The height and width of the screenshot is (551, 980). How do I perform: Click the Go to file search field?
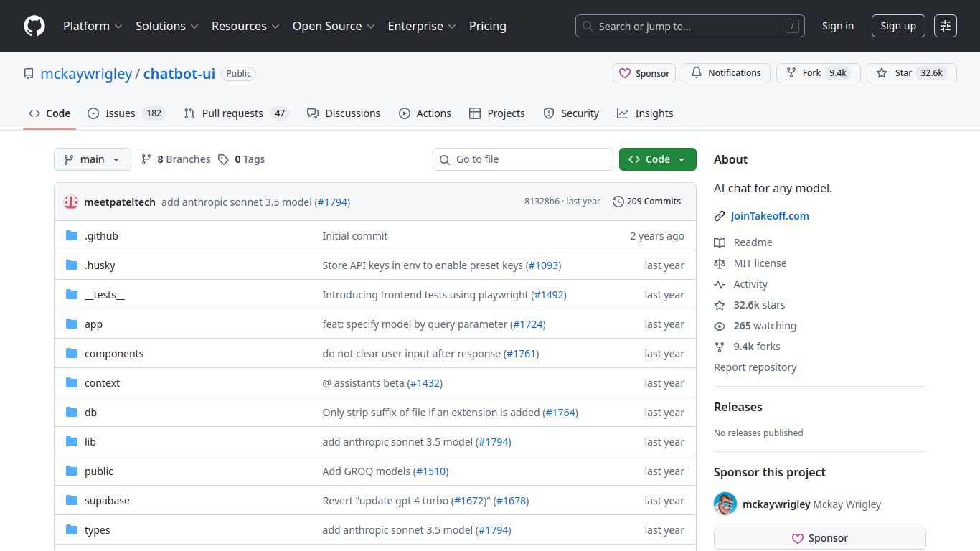tap(522, 159)
